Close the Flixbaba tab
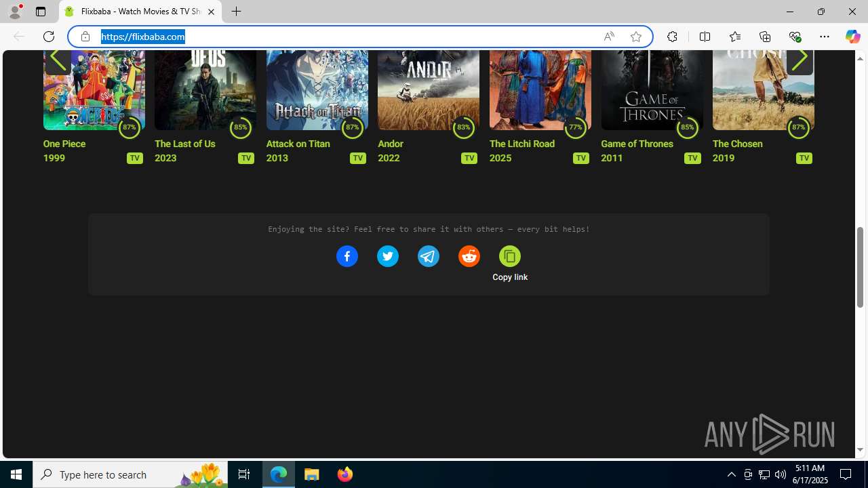 click(x=211, y=12)
